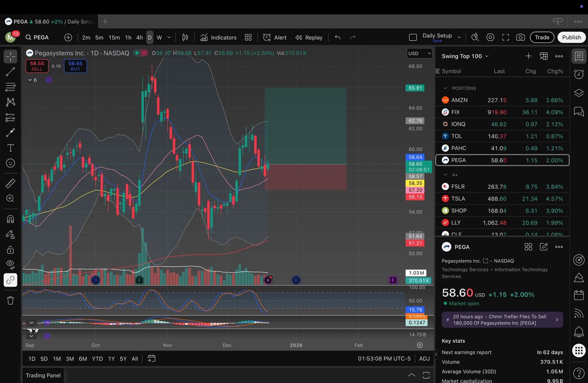Click the red 58.55 SELL button
Image resolution: width=588 pixels, height=383 pixels.
37,66
